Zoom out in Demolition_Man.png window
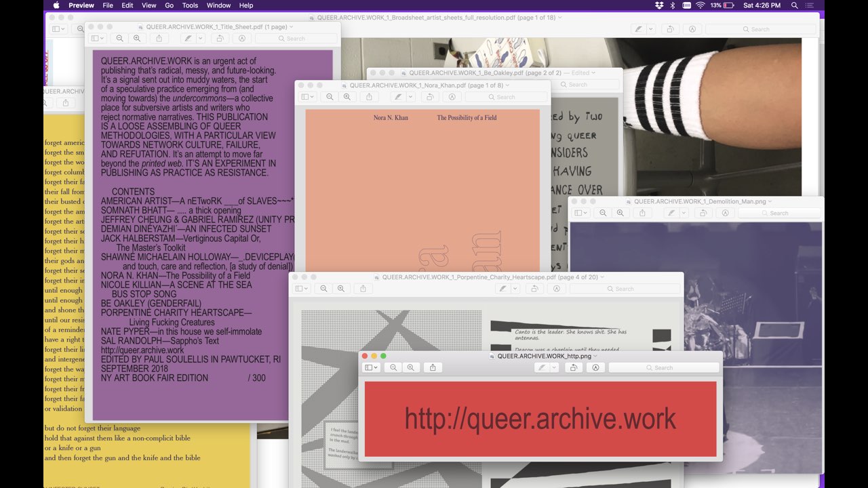 (x=603, y=213)
